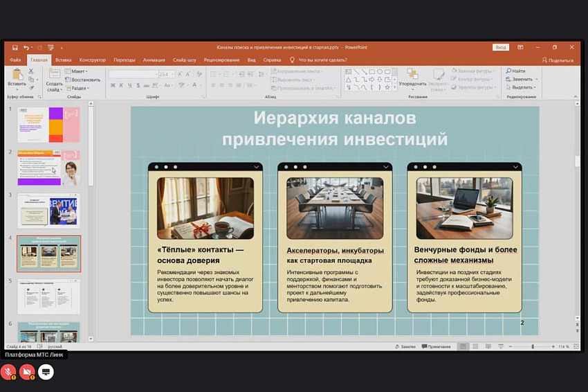Toggle Заметки notes pane in status bar
The width and height of the screenshot is (588, 392).
click(405, 346)
